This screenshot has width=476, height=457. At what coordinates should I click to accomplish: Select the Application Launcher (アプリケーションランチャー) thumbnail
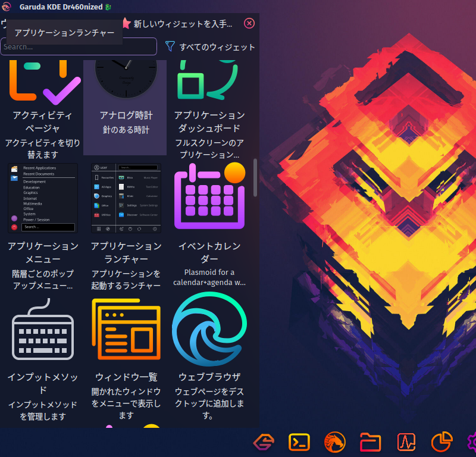(126, 198)
